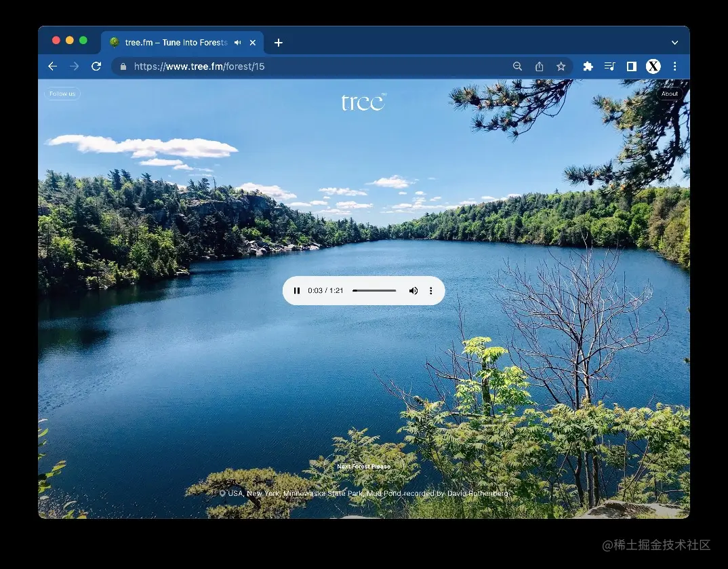This screenshot has height=569, width=728.
Task: Click the back navigation arrow
Action: [x=52, y=66]
